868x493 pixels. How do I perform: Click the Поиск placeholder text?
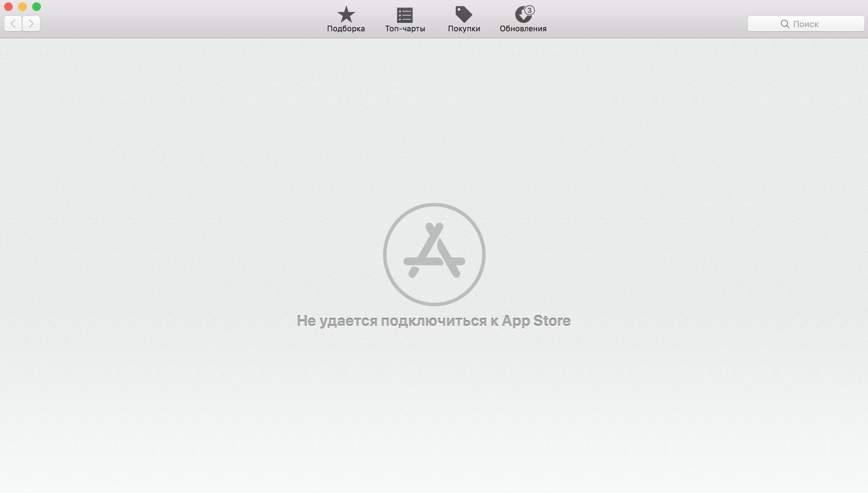(x=805, y=24)
